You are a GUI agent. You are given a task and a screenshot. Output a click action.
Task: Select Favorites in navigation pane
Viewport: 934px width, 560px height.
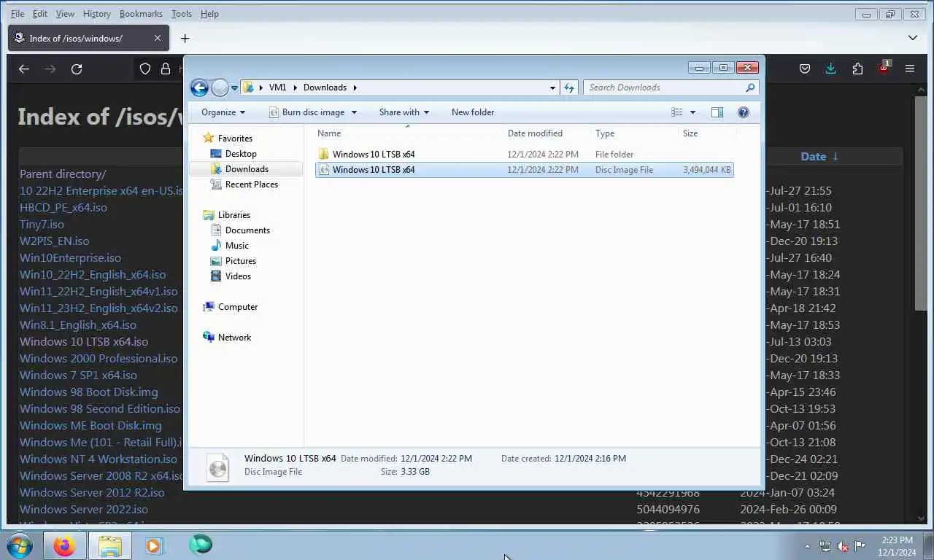click(x=235, y=139)
